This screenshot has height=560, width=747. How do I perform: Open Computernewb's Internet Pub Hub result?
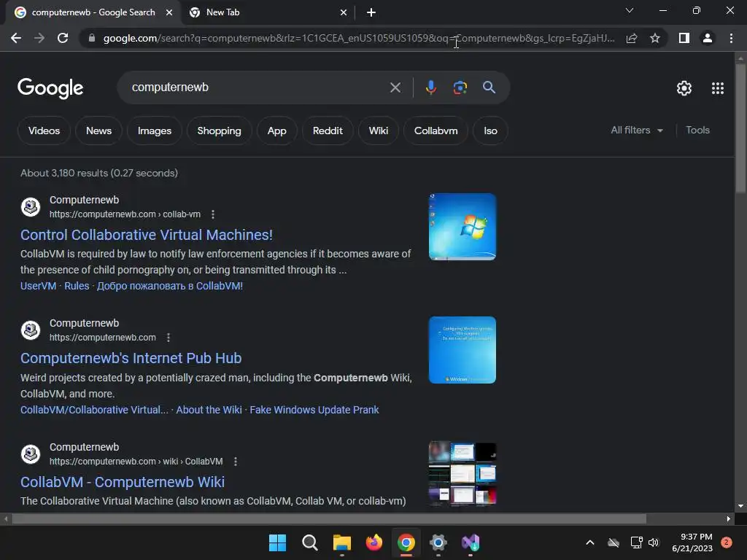tap(131, 358)
